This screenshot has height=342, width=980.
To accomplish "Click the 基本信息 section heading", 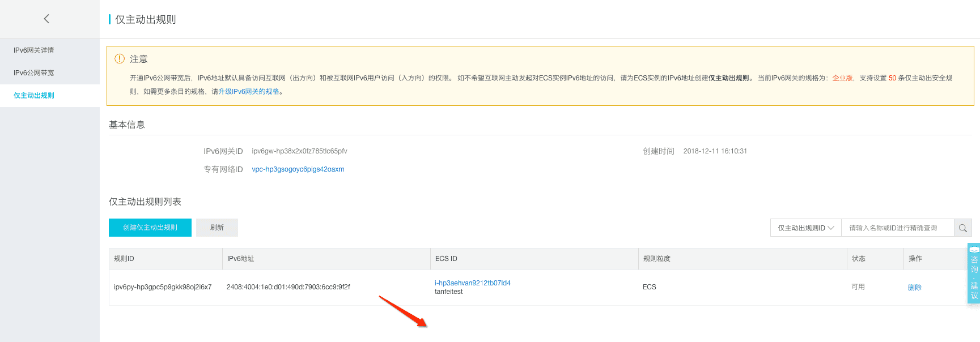I will [x=127, y=125].
